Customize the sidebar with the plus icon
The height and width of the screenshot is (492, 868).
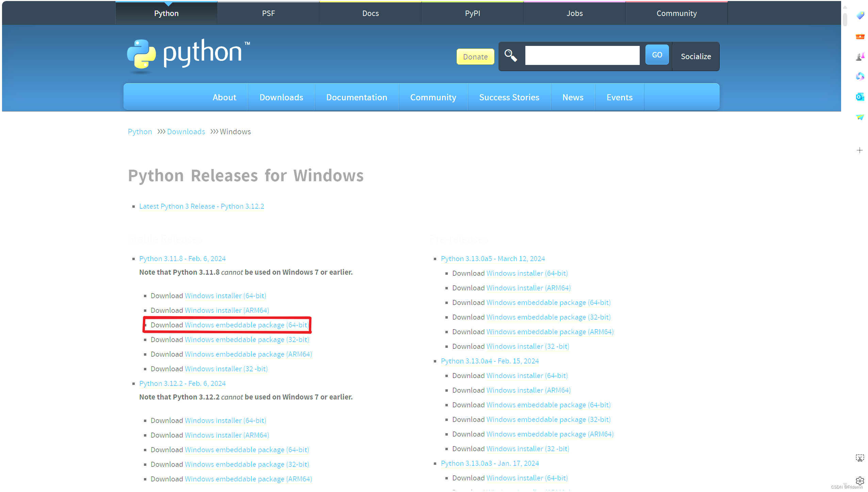pos(860,150)
